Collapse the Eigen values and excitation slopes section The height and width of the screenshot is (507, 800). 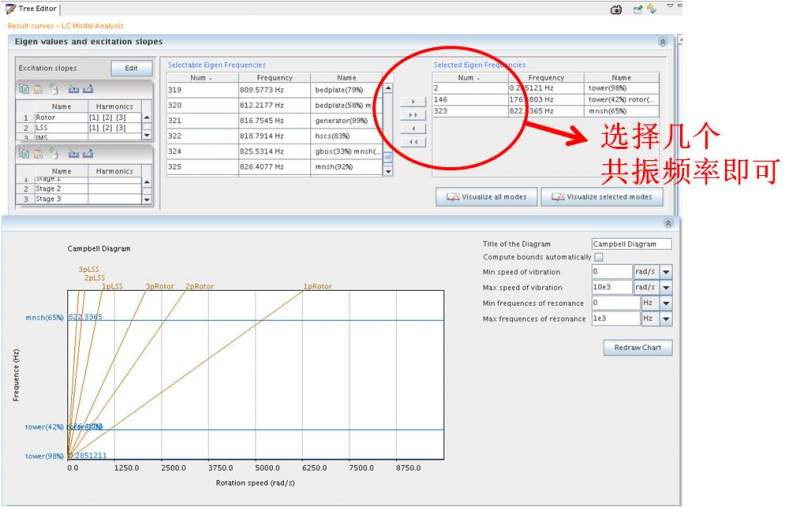(662, 42)
